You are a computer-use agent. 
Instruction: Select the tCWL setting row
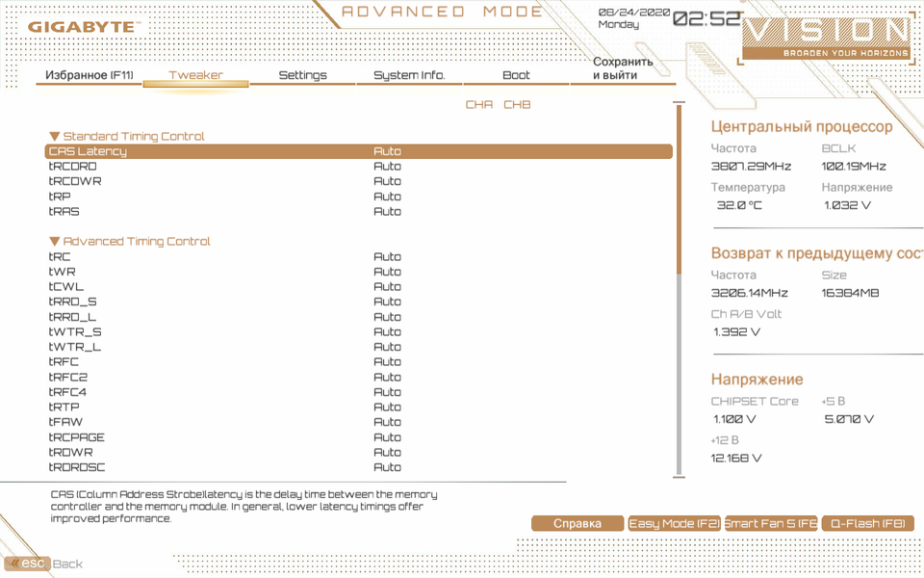(x=358, y=287)
